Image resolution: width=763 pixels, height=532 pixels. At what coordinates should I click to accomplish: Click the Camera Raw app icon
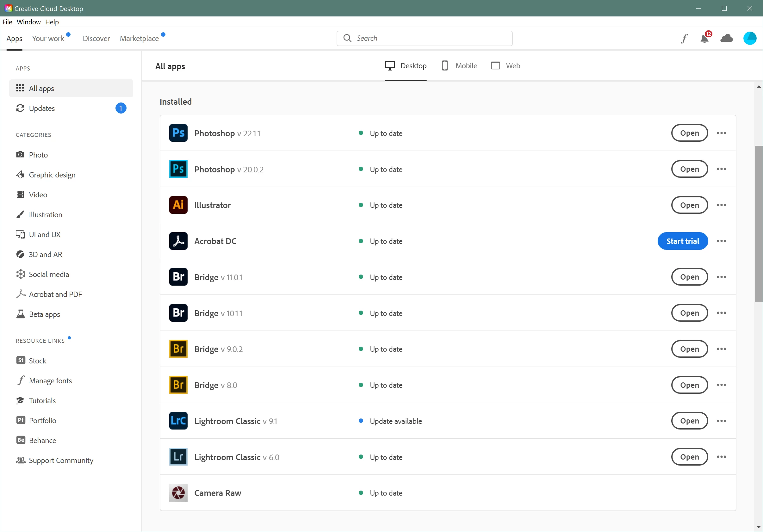(178, 493)
